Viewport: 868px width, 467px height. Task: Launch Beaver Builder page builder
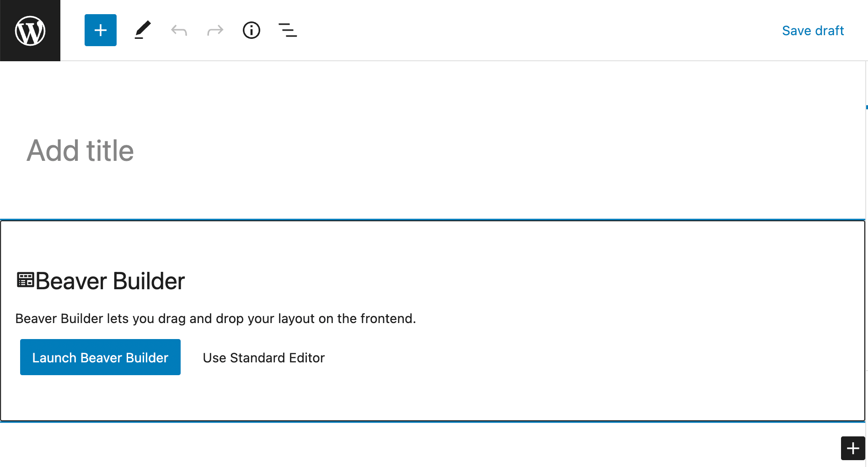click(x=100, y=357)
